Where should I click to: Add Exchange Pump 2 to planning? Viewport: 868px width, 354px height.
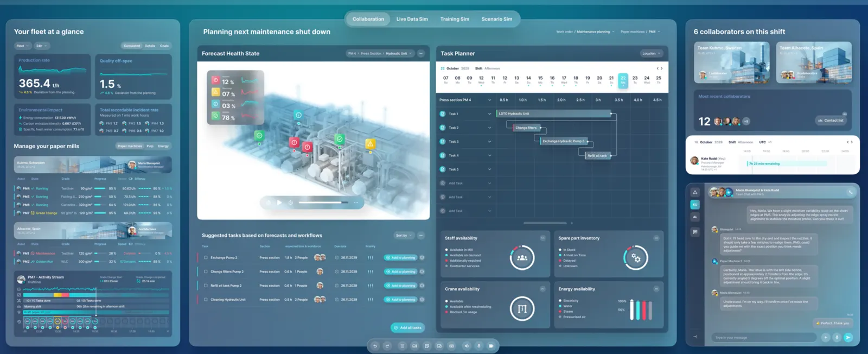coord(400,258)
